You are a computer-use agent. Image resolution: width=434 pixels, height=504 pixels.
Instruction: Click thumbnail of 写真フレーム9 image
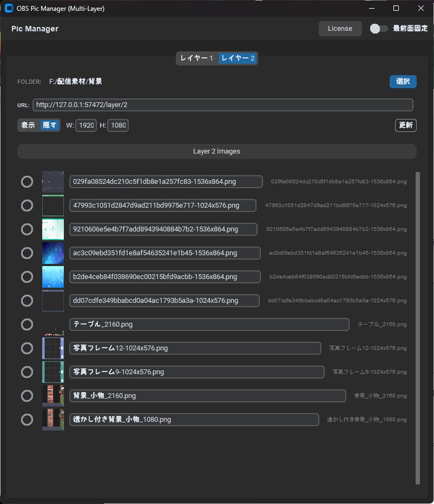click(53, 372)
